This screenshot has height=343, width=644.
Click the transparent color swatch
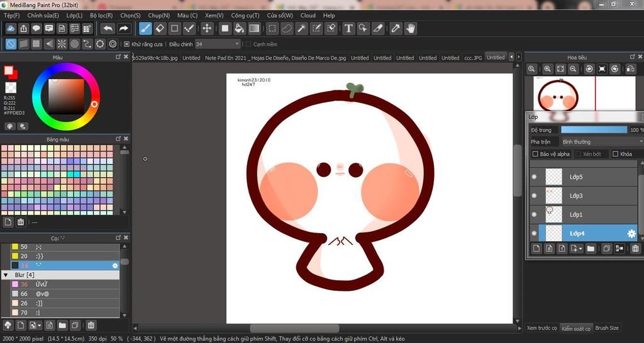coord(11,87)
